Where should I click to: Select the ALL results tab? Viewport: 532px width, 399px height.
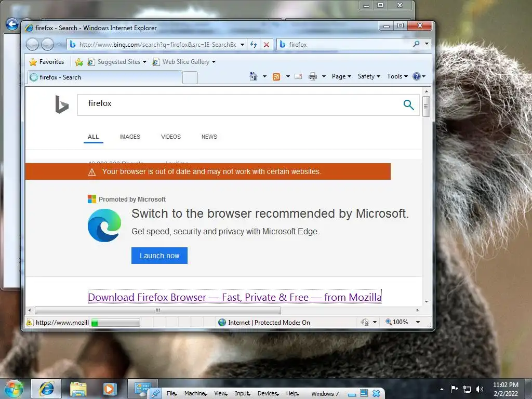(x=94, y=137)
